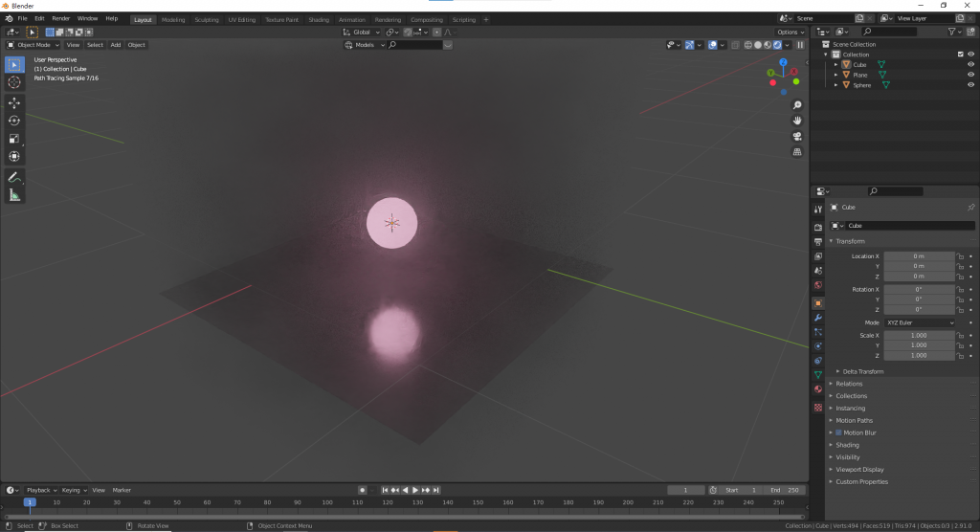Start animation playback with the play button
The image size is (980, 532).
(415, 490)
